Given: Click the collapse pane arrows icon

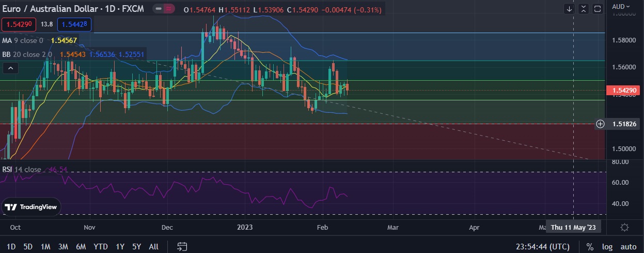Looking at the screenshot, I should coord(584,9).
